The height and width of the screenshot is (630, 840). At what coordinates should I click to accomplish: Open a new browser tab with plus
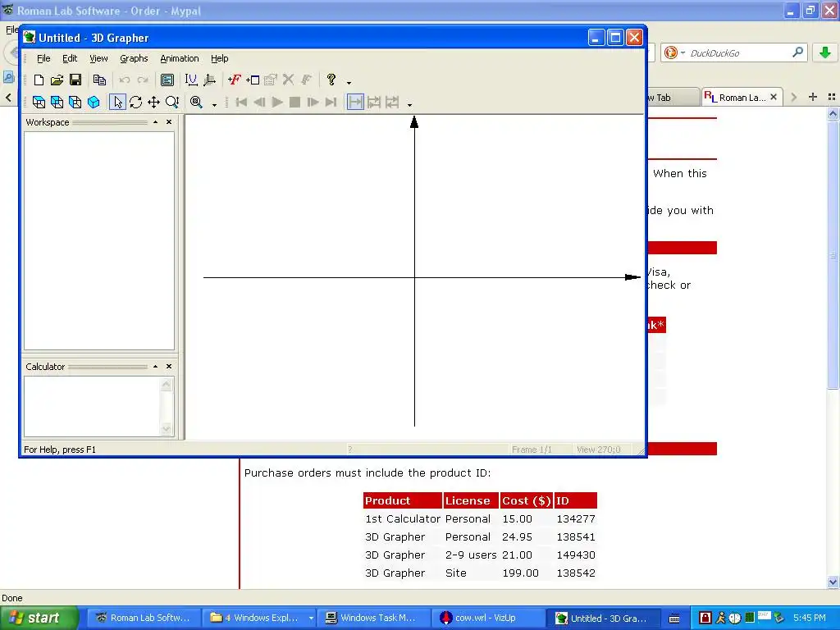813,97
